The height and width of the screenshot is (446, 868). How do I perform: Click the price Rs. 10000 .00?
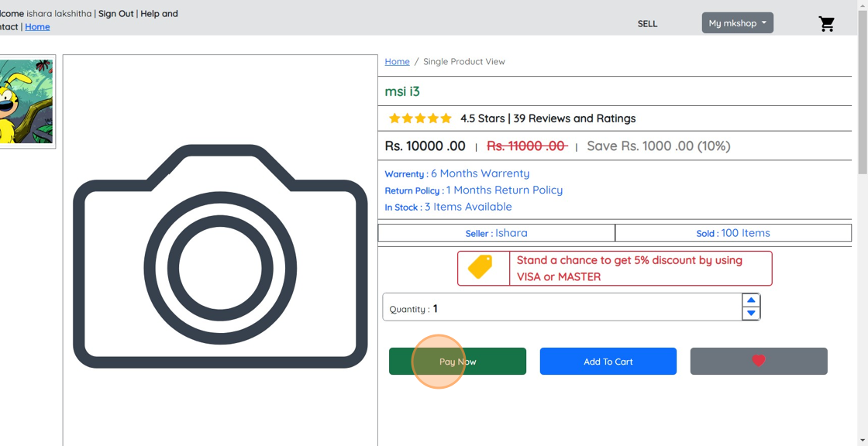point(425,146)
